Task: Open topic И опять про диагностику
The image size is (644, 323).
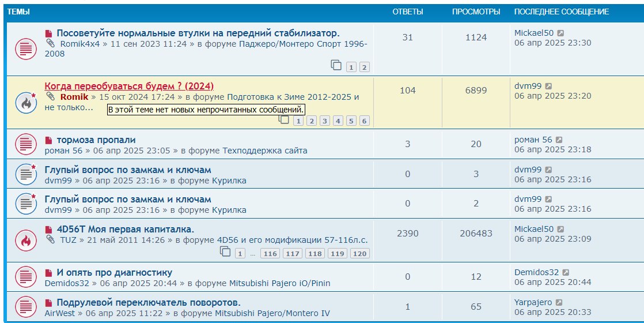Action: pyautogui.click(x=114, y=273)
